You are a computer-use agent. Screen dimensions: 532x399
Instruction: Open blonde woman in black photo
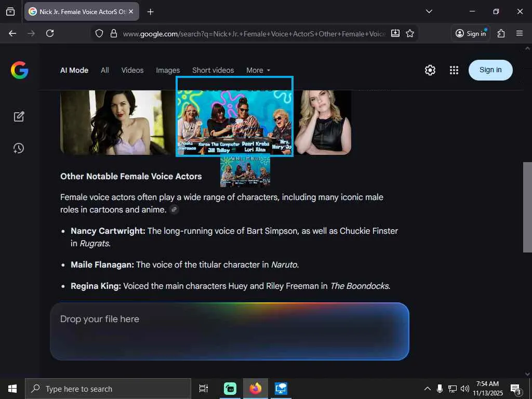coord(322,123)
